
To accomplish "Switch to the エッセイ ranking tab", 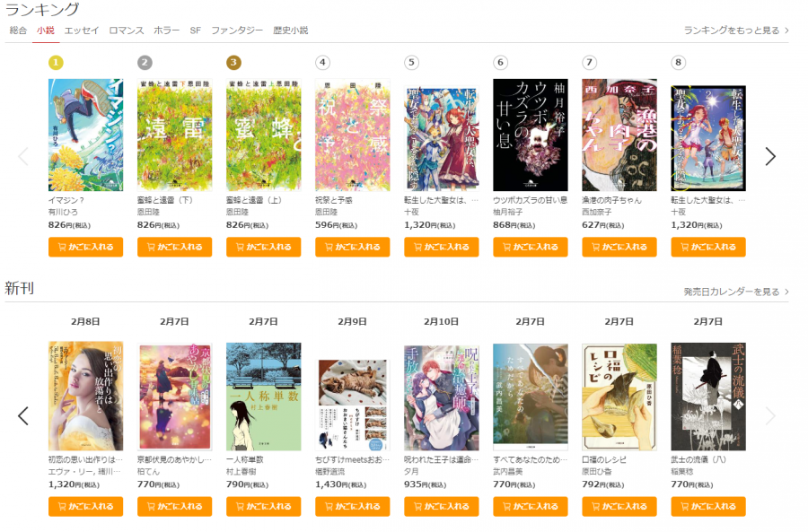I will [82, 31].
